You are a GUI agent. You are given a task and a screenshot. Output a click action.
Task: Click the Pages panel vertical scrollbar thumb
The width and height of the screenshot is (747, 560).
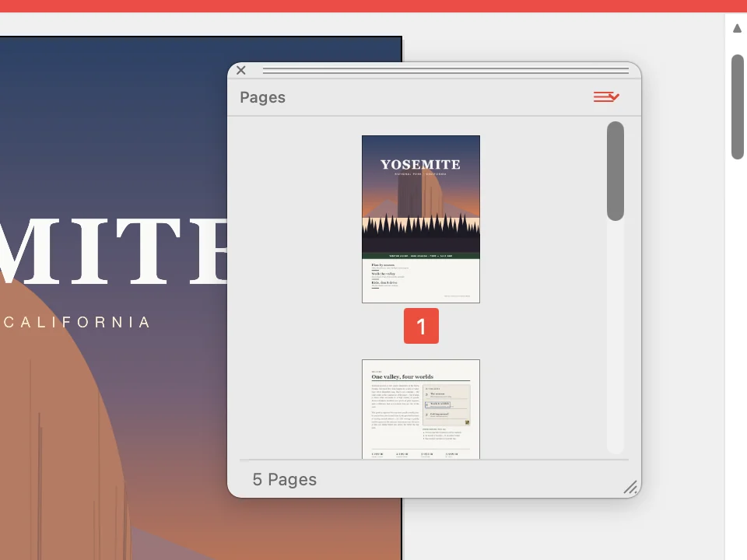point(615,171)
